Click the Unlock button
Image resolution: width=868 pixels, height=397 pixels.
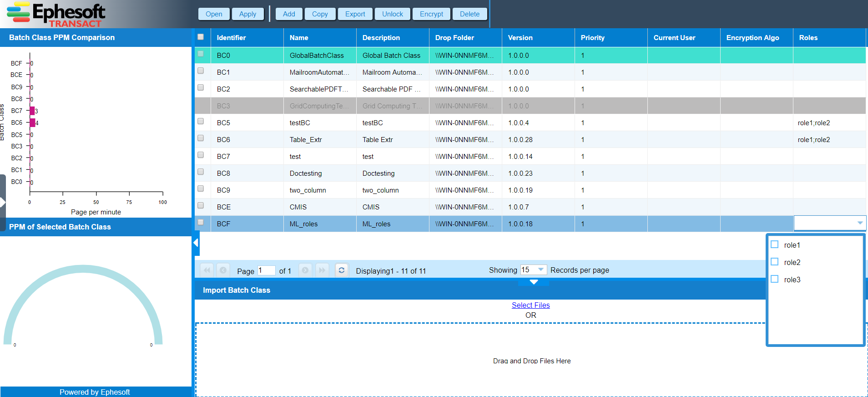coord(393,14)
